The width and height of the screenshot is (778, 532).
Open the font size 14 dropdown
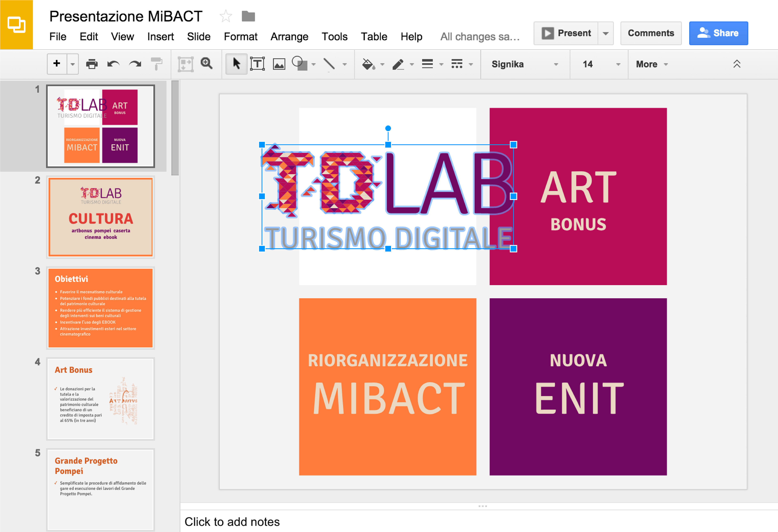pos(599,64)
